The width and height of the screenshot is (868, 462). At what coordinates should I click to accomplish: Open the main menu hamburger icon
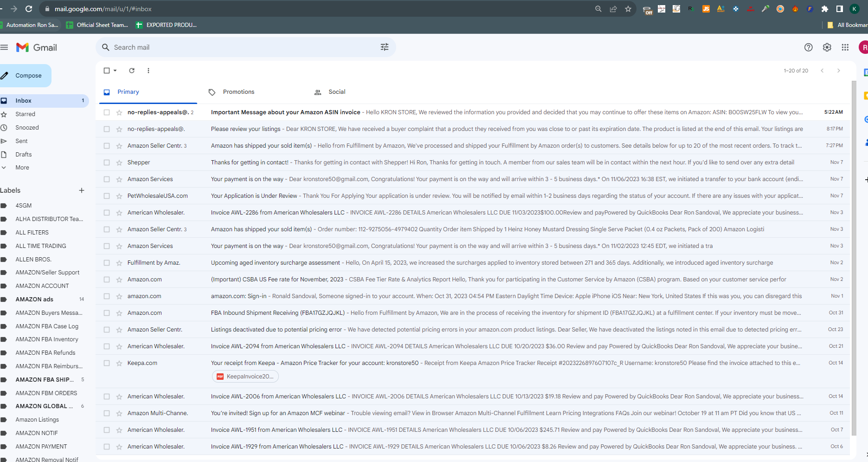[4, 47]
